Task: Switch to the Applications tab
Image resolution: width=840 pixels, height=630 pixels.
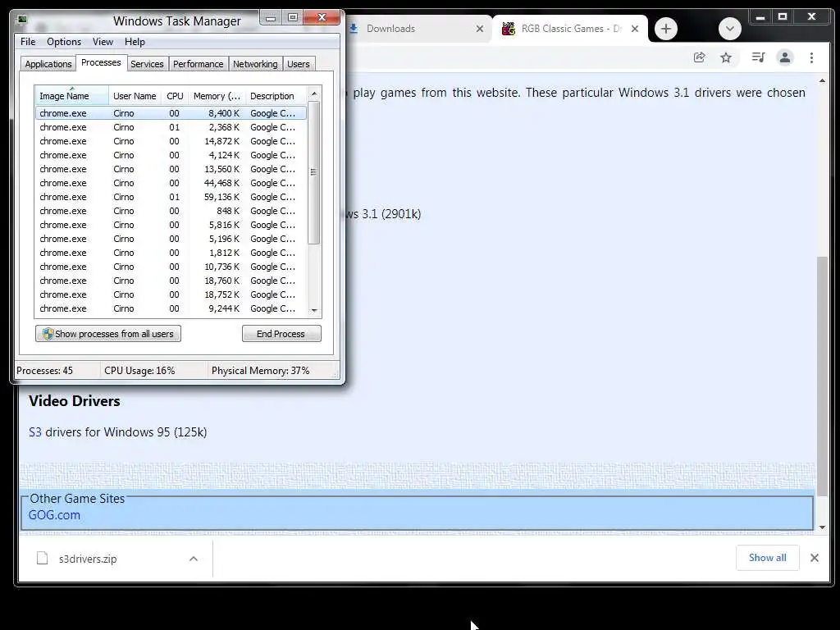Action: [x=48, y=64]
